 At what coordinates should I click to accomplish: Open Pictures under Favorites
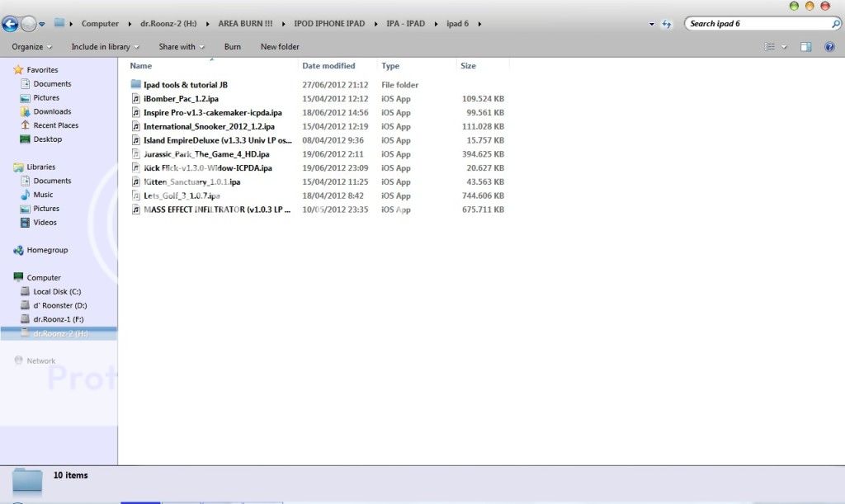pos(46,98)
